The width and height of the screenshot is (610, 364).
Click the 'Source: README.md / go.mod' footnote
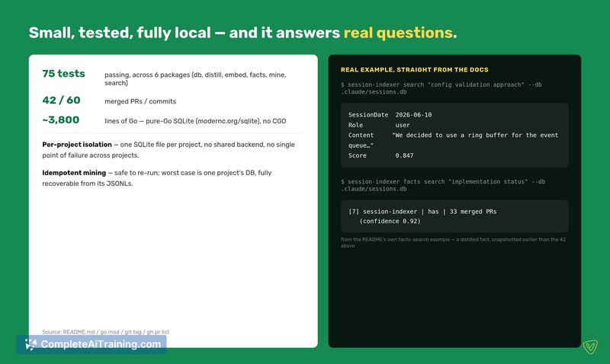point(105,332)
